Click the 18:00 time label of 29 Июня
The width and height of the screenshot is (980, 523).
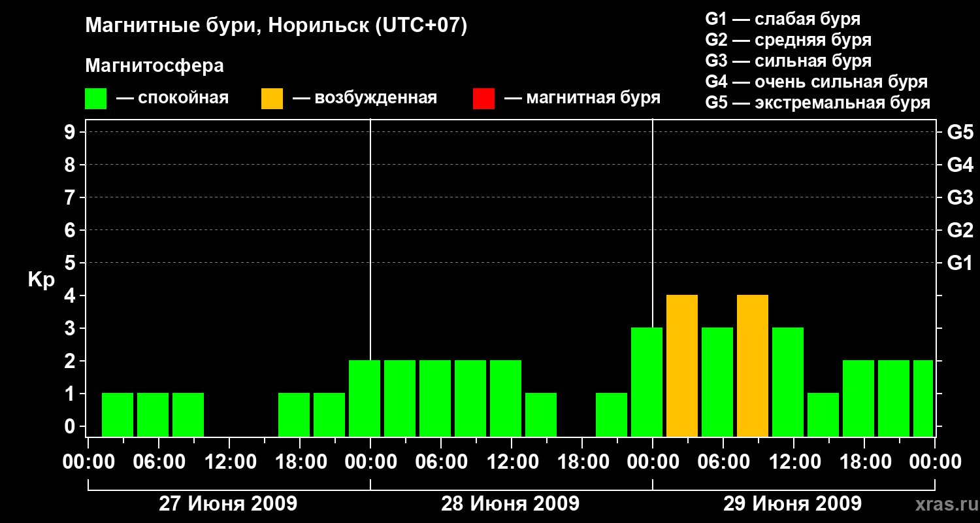point(864,462)
